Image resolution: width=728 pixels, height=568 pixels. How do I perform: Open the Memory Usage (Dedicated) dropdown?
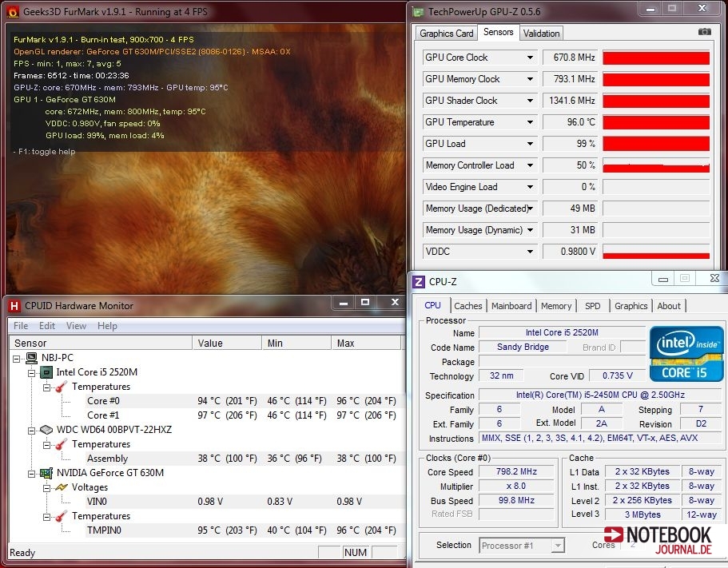530,209
